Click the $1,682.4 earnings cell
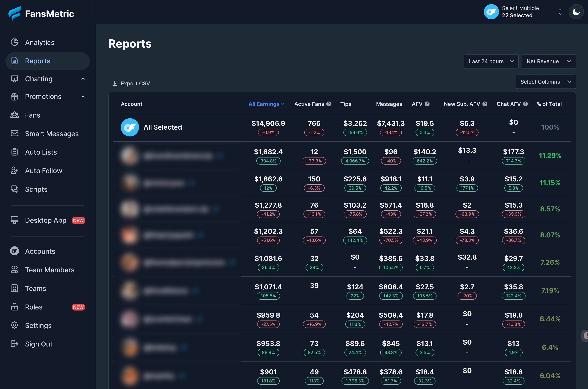This screenshot has width=588, height=389. point(268,152)
